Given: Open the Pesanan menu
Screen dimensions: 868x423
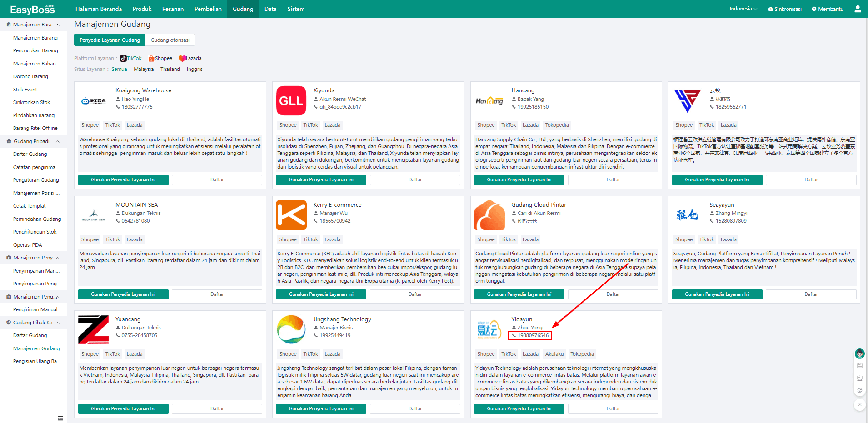Looking at the screenshot, I should click(173, 9).
